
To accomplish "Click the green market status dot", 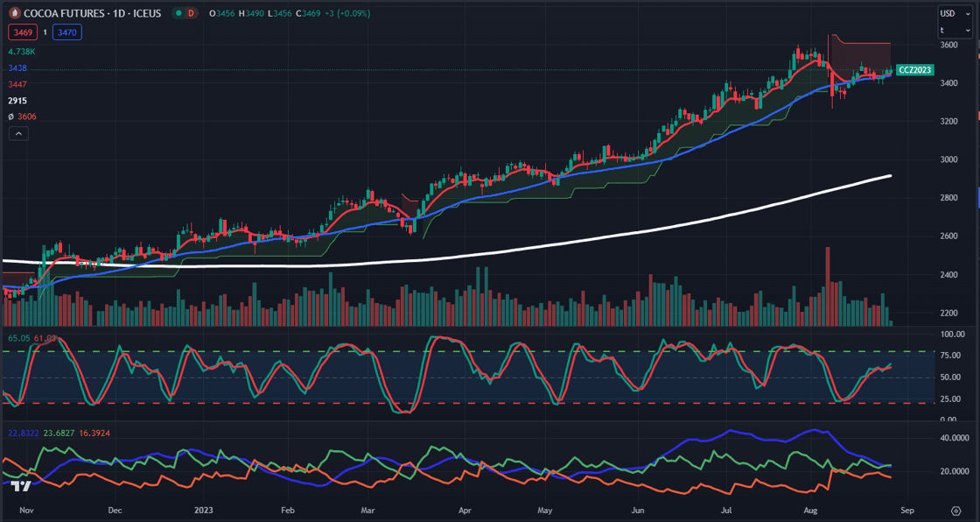I will 178,12.
